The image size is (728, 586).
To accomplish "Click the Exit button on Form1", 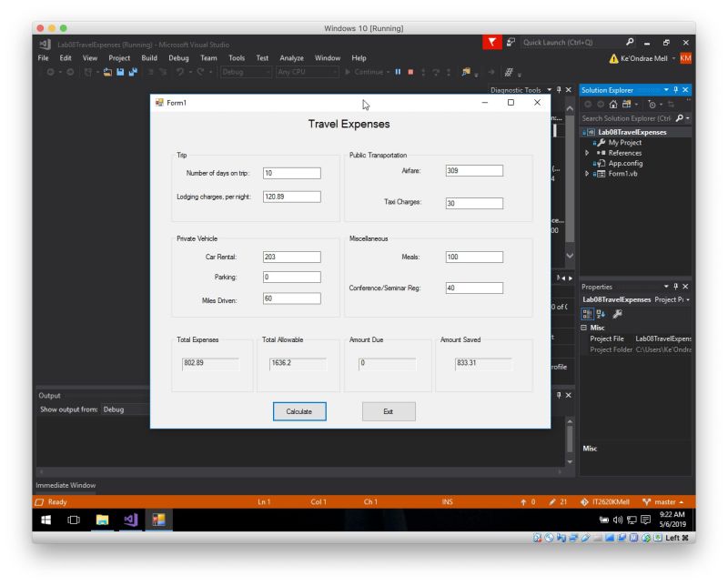I will point(389,411).
